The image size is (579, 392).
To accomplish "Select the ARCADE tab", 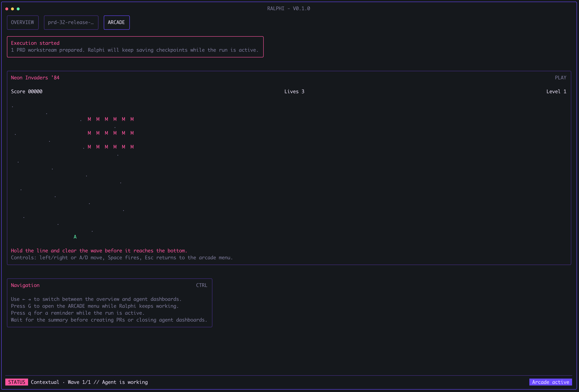I will [x=116, y=22].
